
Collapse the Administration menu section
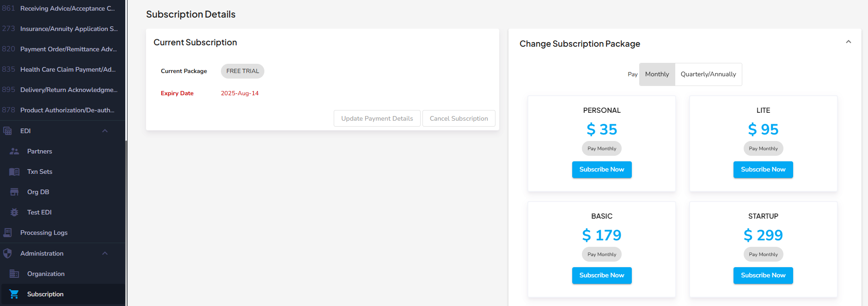click(105, 253)
